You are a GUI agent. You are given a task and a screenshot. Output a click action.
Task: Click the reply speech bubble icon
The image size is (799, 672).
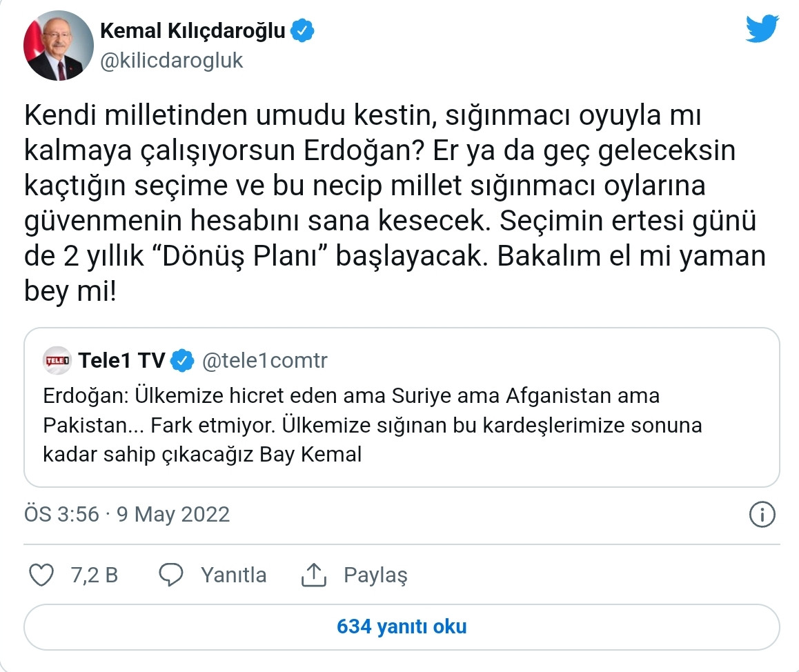click(172, 574)
